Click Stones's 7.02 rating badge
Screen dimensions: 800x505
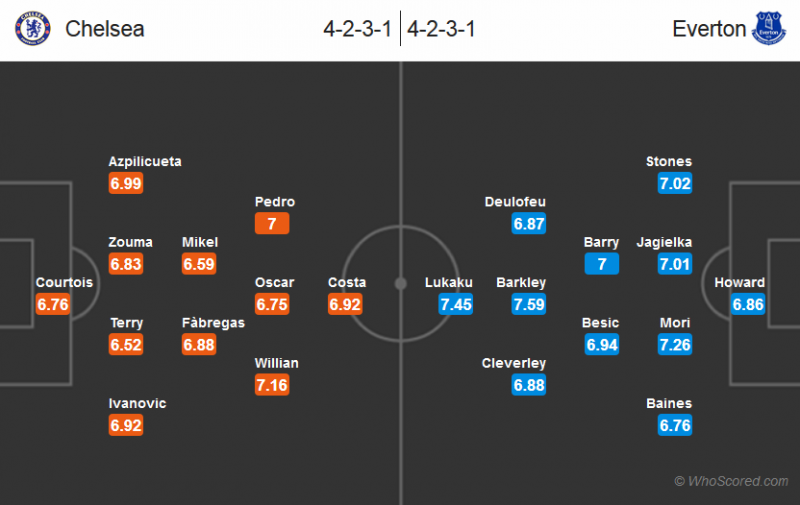[675, 183]
